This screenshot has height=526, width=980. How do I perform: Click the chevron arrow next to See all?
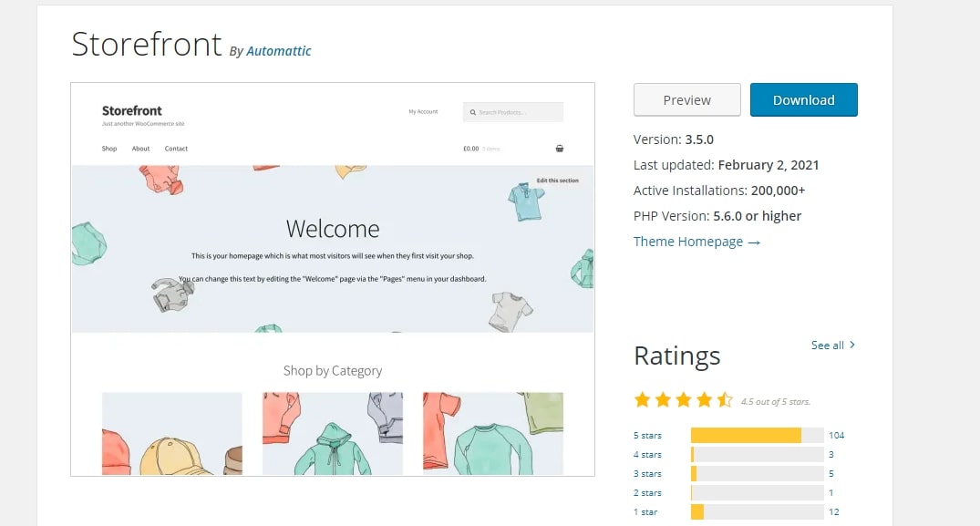pyautogui.click(x=851, y=345)
